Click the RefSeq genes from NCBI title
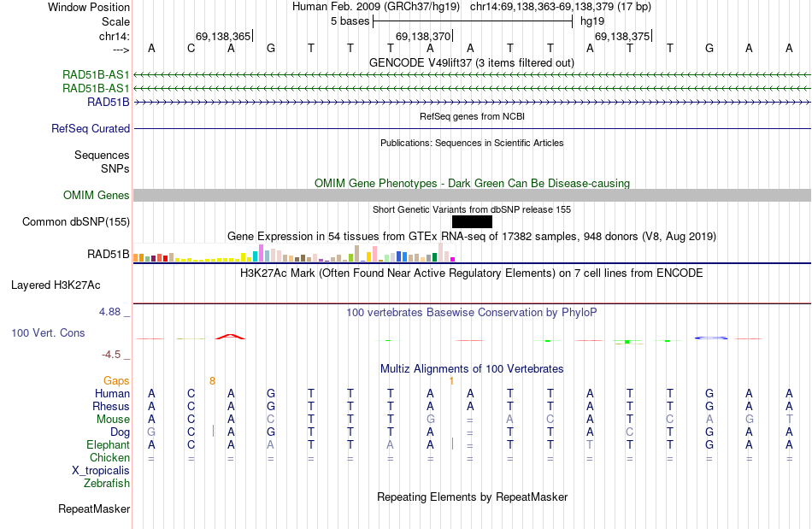Image resolution: width=812 pixels, height=529 pixels. pos(472,116)
